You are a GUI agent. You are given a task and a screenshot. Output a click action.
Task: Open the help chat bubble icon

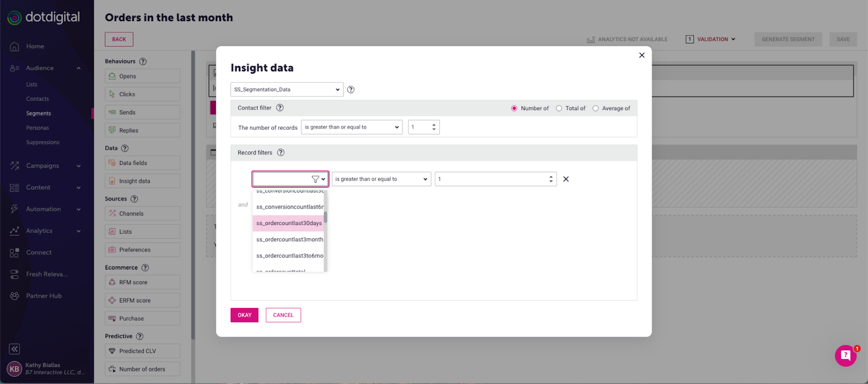pyautogui.click(x=845, y=356)
